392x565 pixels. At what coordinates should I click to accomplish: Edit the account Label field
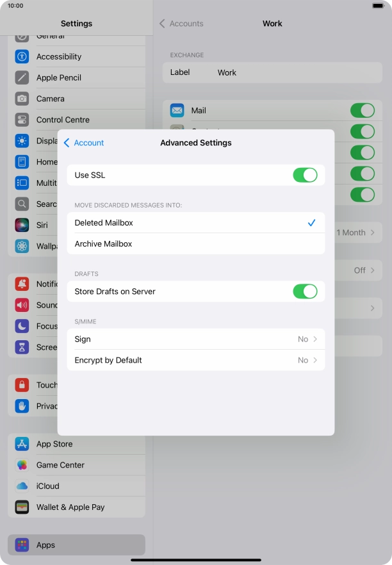click(282, 73)
